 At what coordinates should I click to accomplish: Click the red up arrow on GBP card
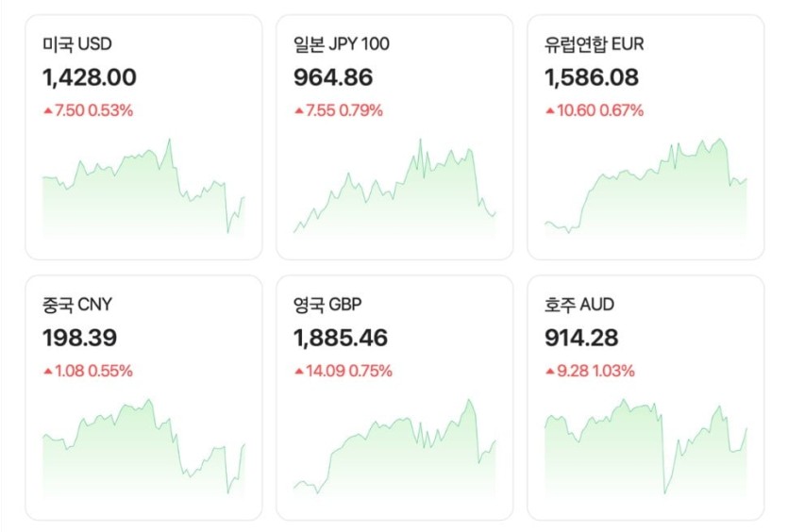[298, 372]
